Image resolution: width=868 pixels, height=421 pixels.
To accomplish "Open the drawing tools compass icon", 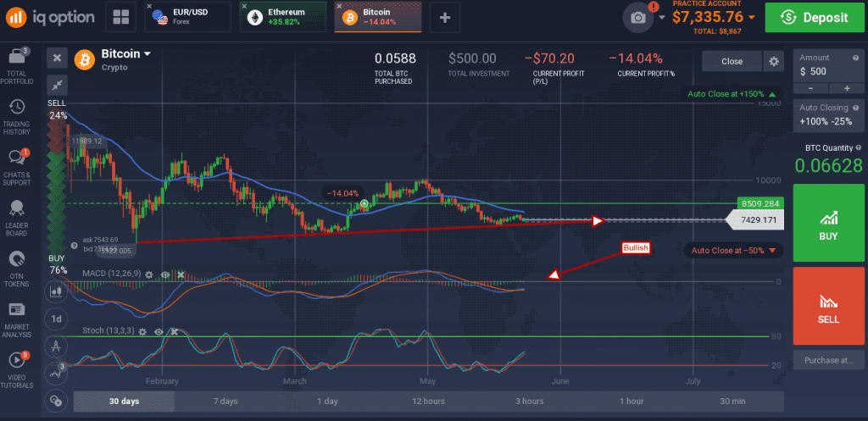I will point(56,346).
